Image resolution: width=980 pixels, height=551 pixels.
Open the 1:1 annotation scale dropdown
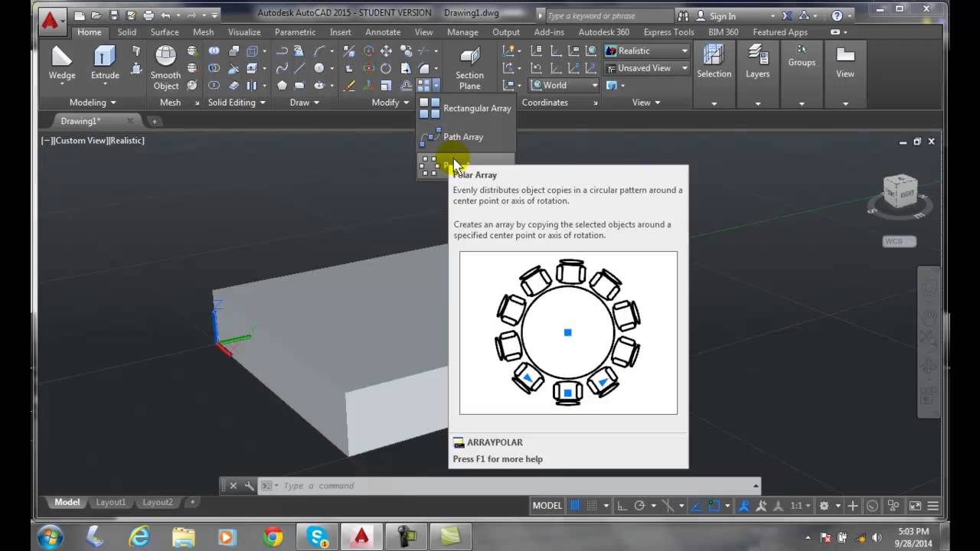click(x=801, y=506)
